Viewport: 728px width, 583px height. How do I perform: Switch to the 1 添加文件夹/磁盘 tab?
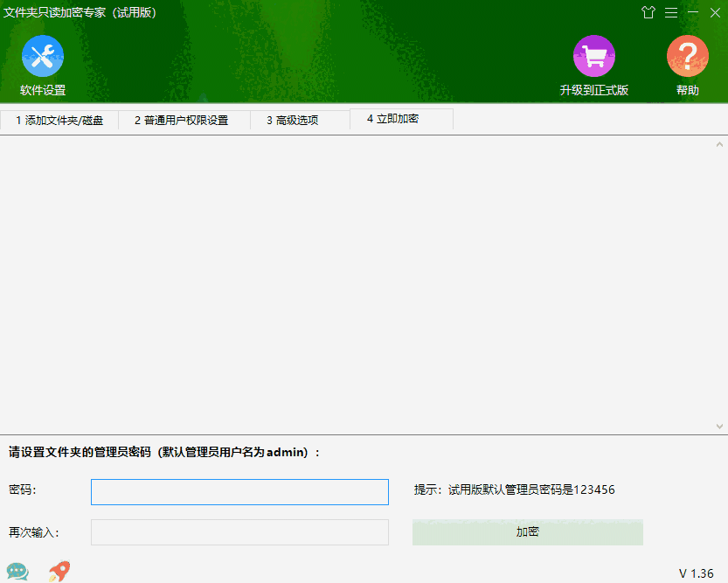[59, 121]
